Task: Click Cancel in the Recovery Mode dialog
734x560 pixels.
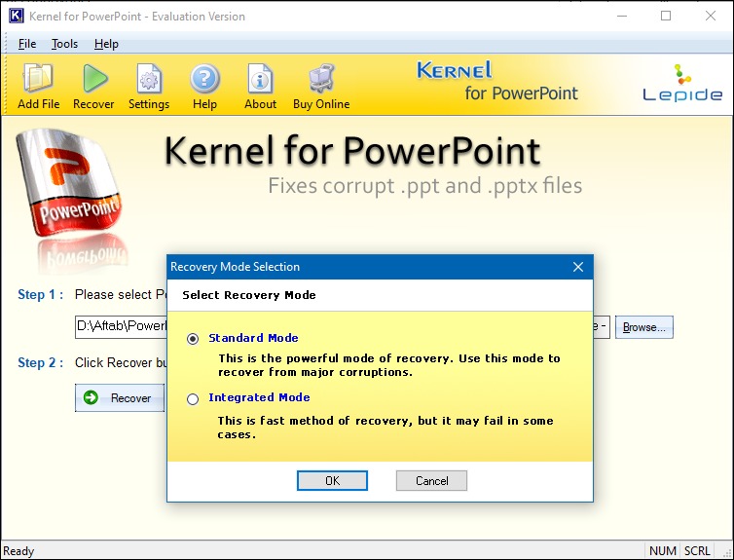Action: (431, 480)
